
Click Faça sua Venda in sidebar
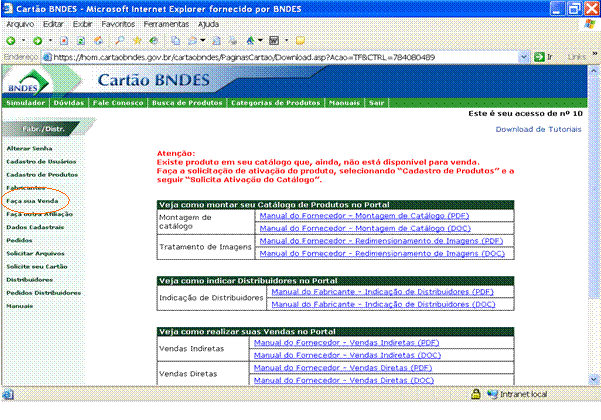[x=32, y=201]
